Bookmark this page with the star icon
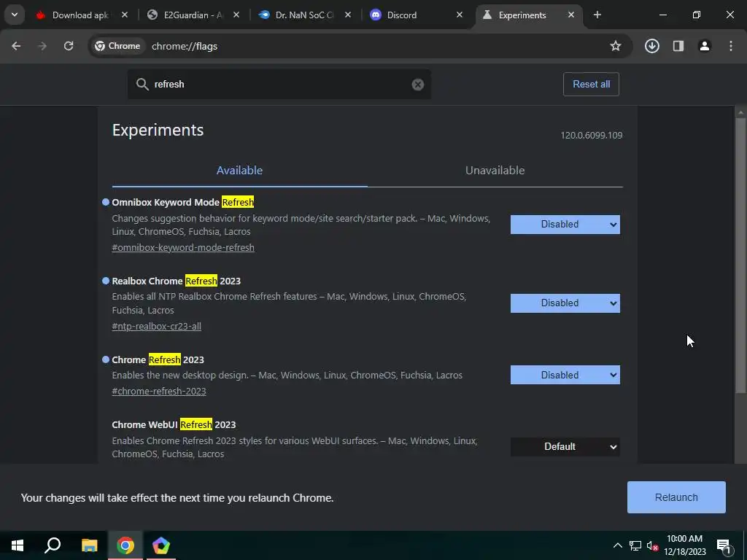 pyautogui.click(x=616, y=46)
